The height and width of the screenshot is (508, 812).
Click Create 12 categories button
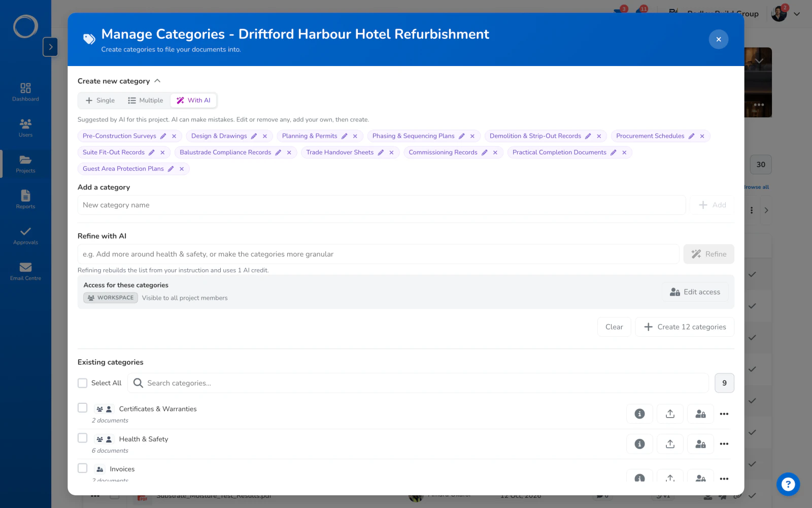pos(685,327)
